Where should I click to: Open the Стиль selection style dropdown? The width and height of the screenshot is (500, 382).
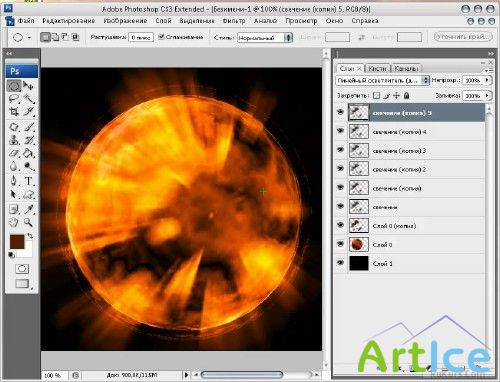(x=265, y=38)
